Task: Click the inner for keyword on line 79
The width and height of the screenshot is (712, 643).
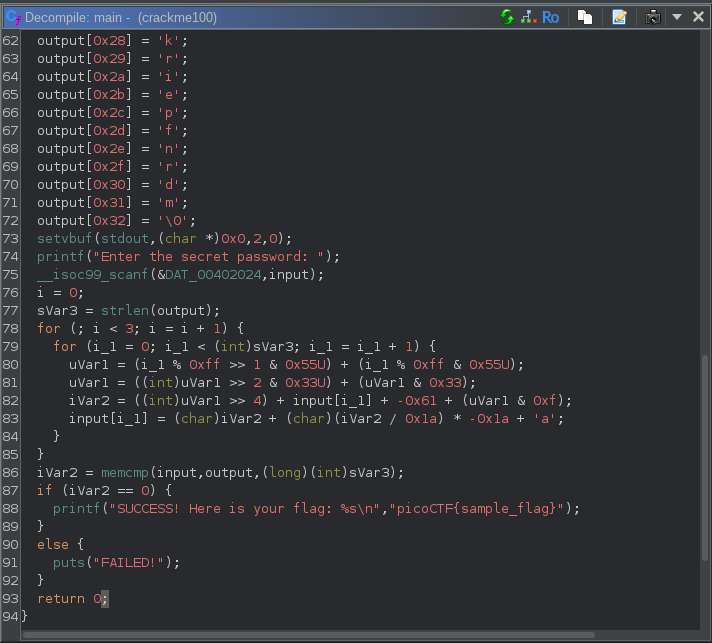Action: coord(64,346)
